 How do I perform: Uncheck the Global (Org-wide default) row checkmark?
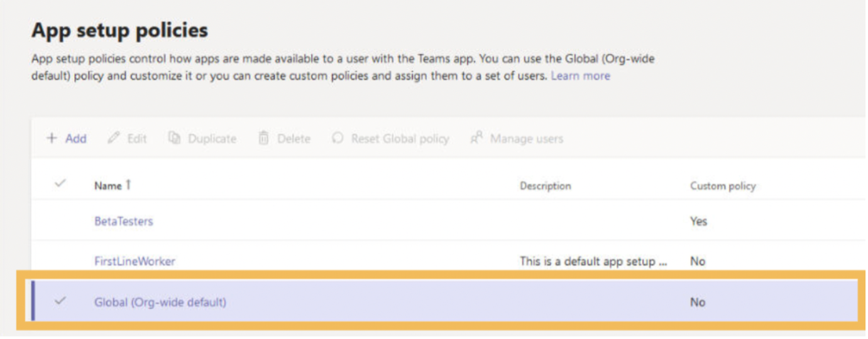click(x=60, y=301)
